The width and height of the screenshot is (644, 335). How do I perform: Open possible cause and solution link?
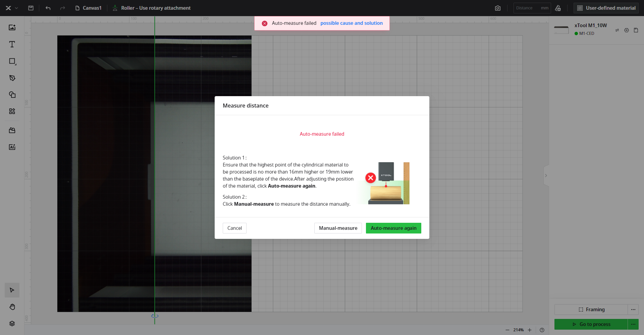(351, 23)
